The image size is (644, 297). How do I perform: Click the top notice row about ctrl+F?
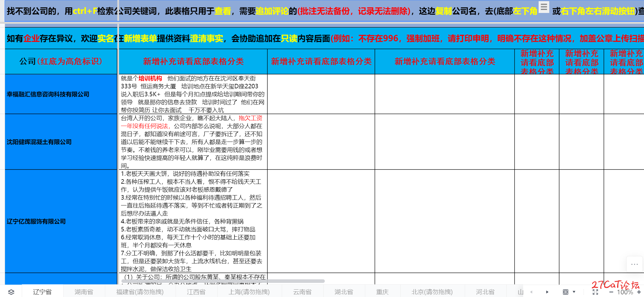point(324,11)
